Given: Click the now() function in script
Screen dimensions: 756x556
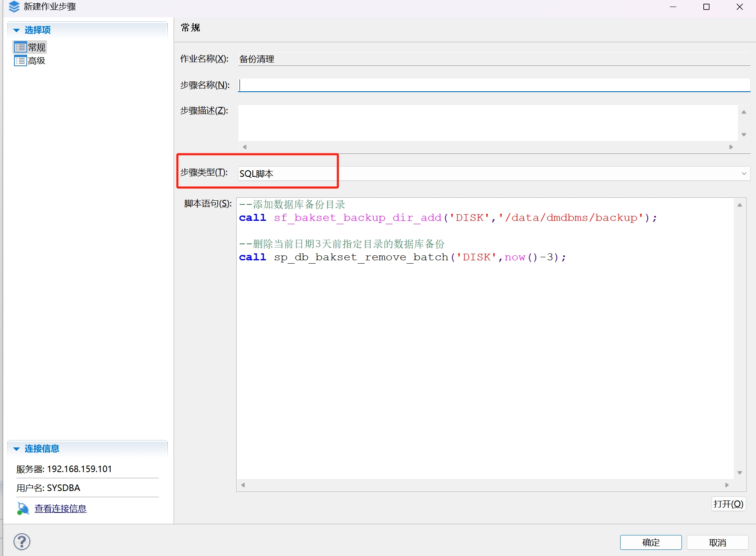Looking at the screenshot, I should click(521, 257).
